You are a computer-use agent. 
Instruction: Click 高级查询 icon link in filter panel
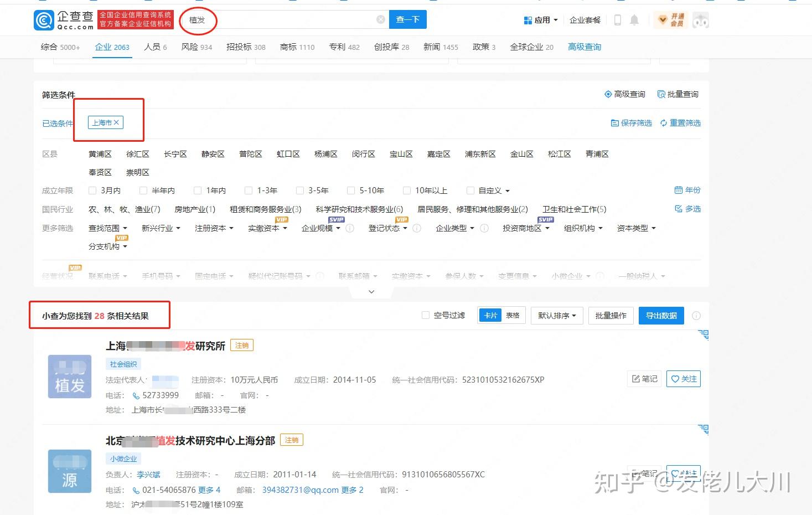(x=624, y=94)
